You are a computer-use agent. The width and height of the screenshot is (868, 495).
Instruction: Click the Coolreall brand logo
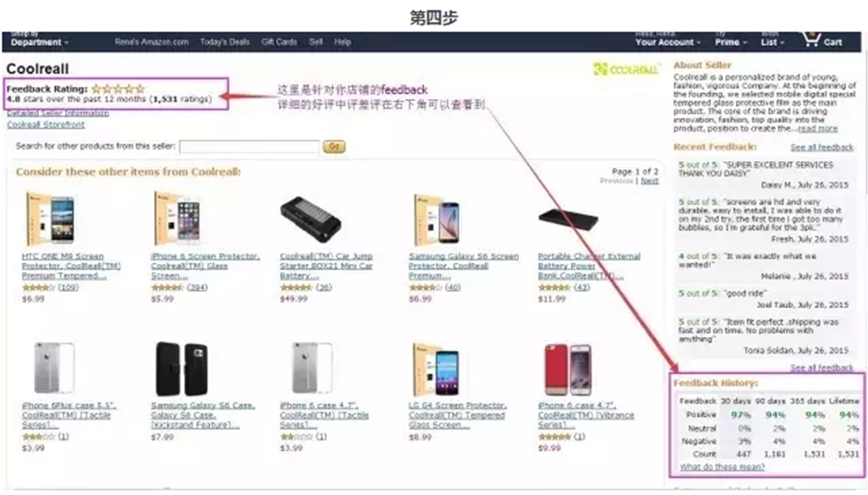626,69
